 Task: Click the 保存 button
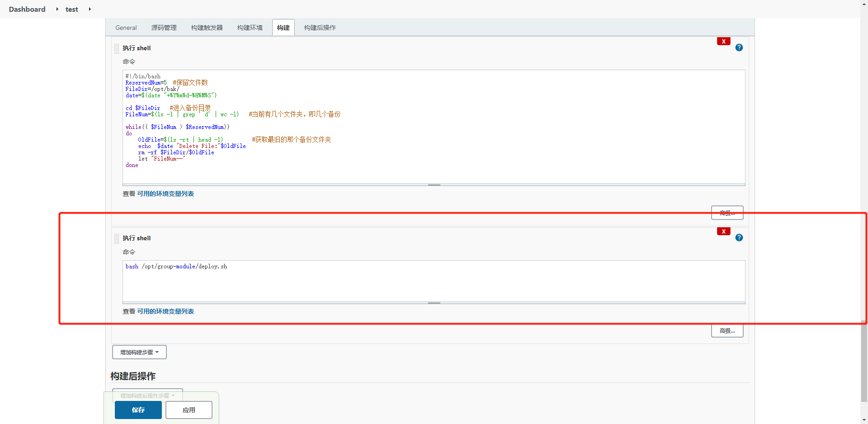pos(138,410)
